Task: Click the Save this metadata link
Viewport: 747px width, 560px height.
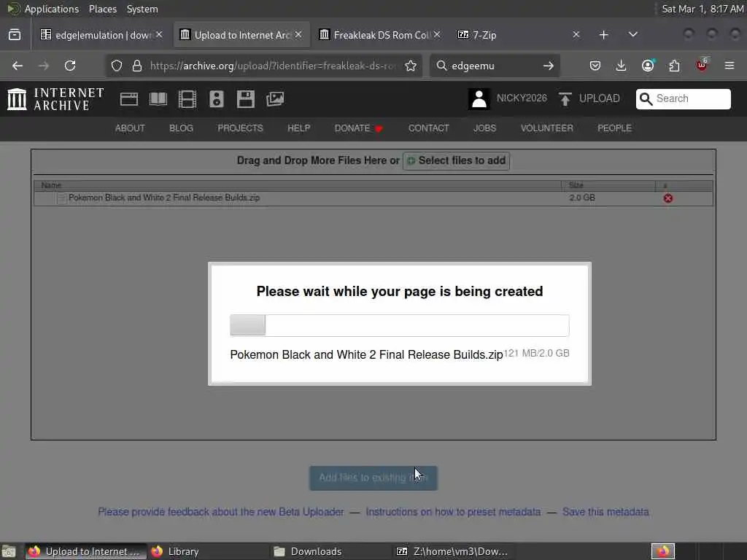Action: point(605,512)
